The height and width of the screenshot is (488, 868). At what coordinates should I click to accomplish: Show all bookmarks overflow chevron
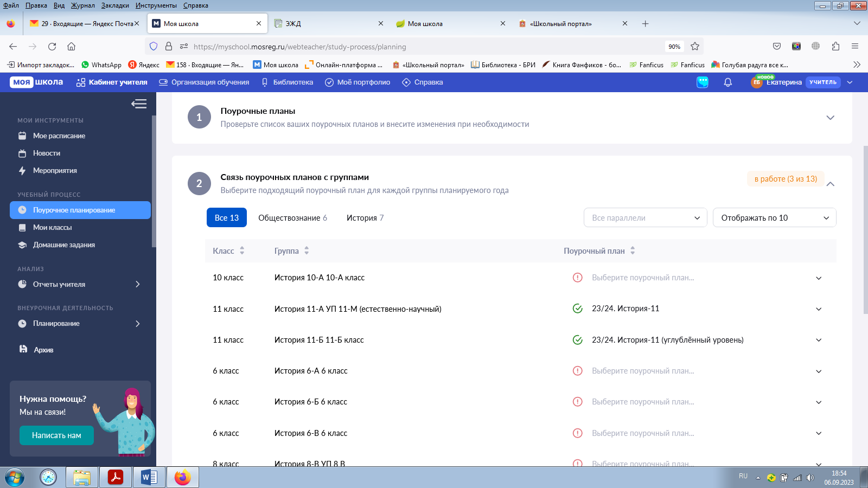point(857,65)
